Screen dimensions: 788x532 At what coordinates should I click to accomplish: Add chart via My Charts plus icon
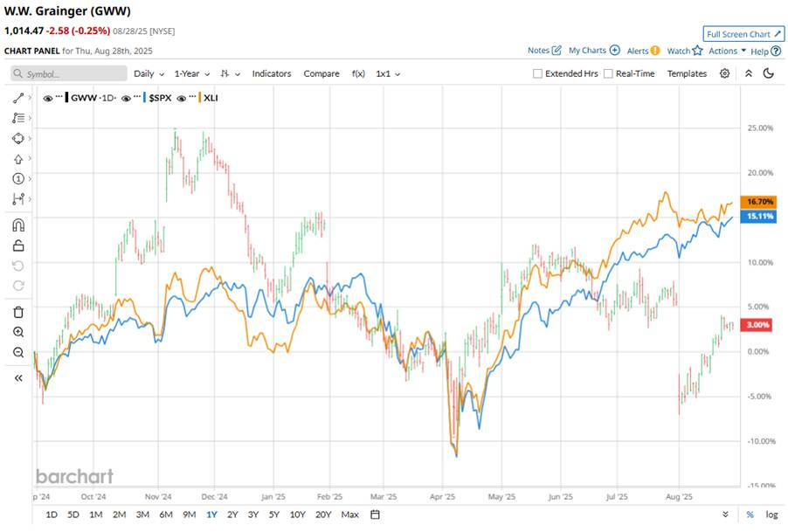615,51
